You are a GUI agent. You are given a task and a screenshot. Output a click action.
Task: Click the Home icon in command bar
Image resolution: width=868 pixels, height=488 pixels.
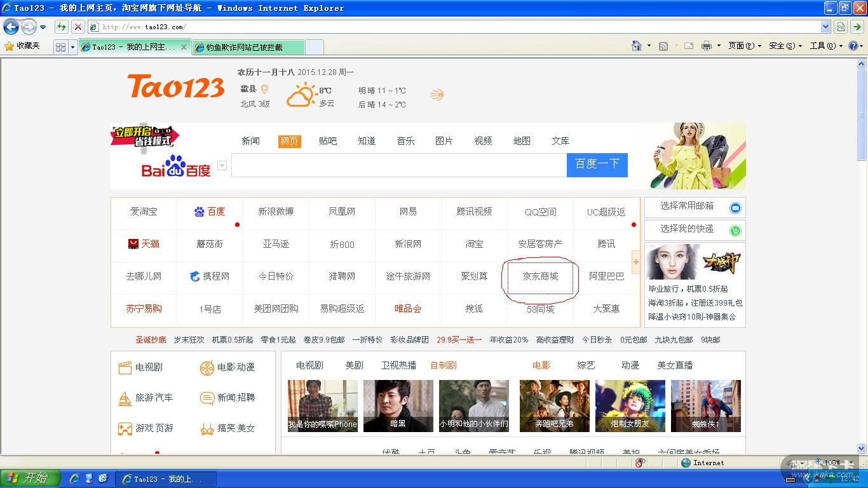637,46
